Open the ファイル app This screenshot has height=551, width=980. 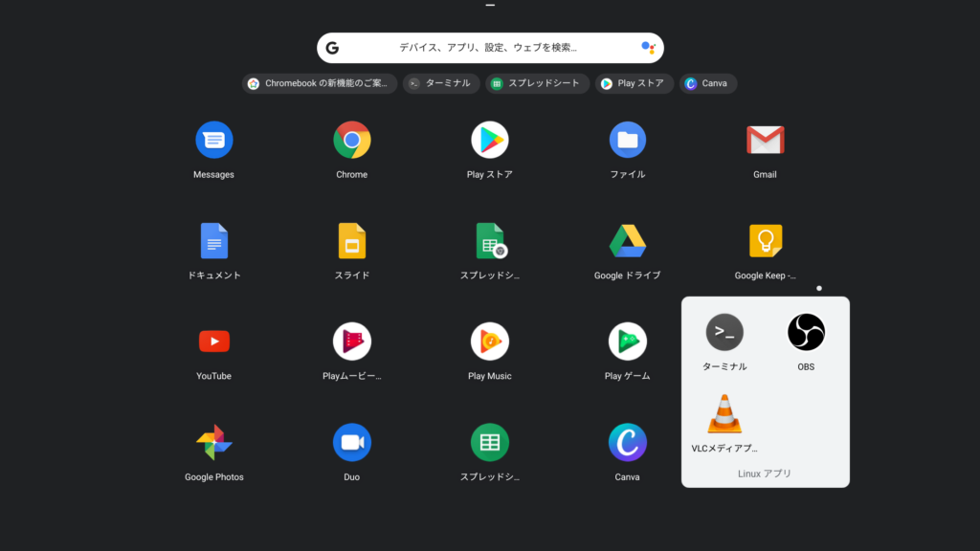(628, 140)
